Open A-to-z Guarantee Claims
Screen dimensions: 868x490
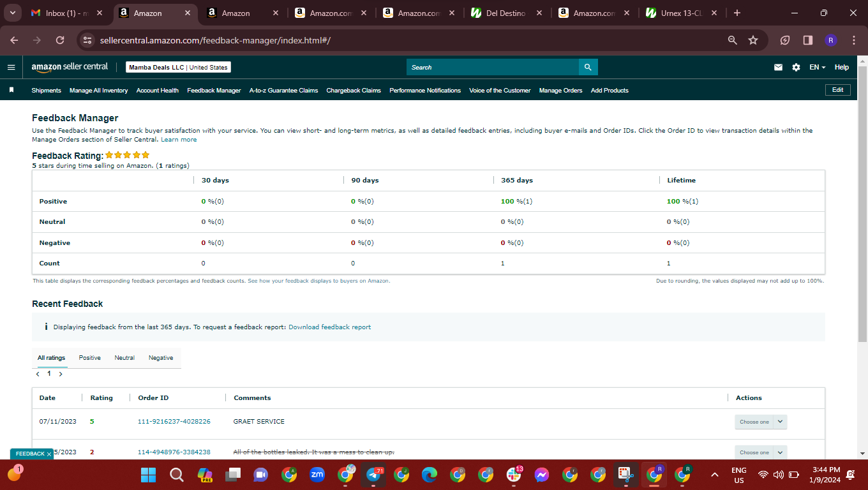(283, 91)
